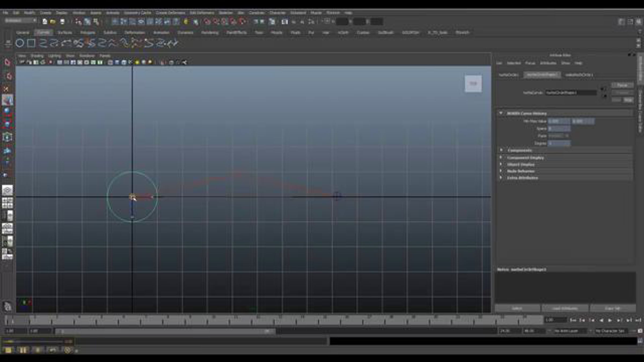
Task: Click the four-view layout icon
Action: click(x=7, y=203)
